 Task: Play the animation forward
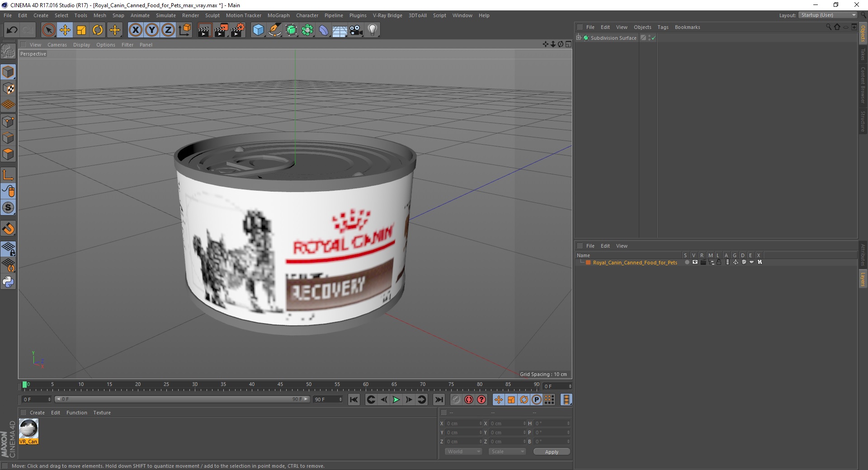396,399
